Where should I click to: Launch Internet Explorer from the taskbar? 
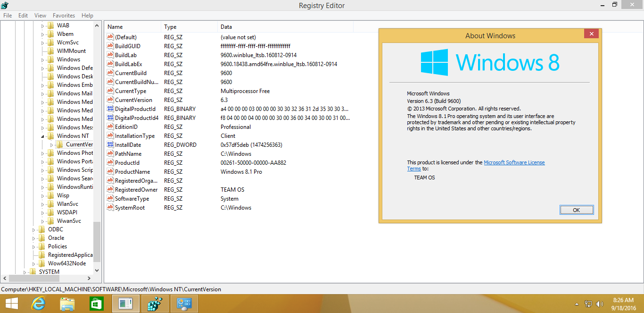(38, 304)
